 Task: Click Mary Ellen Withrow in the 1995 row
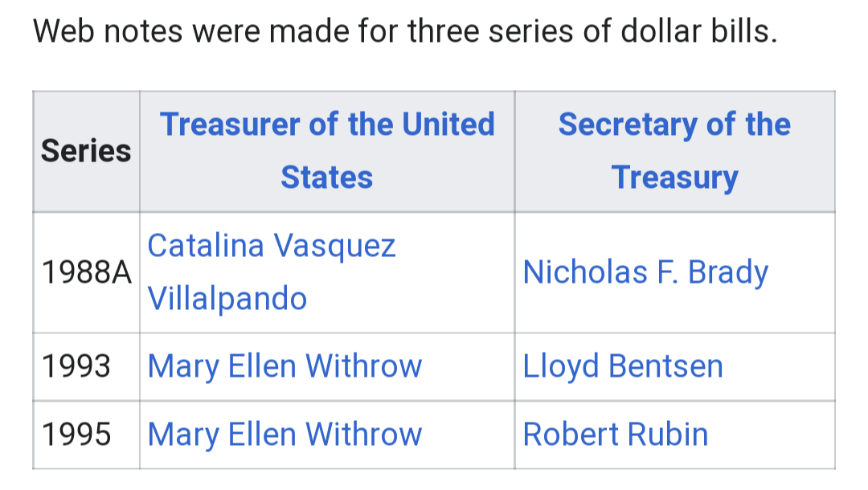285,434
